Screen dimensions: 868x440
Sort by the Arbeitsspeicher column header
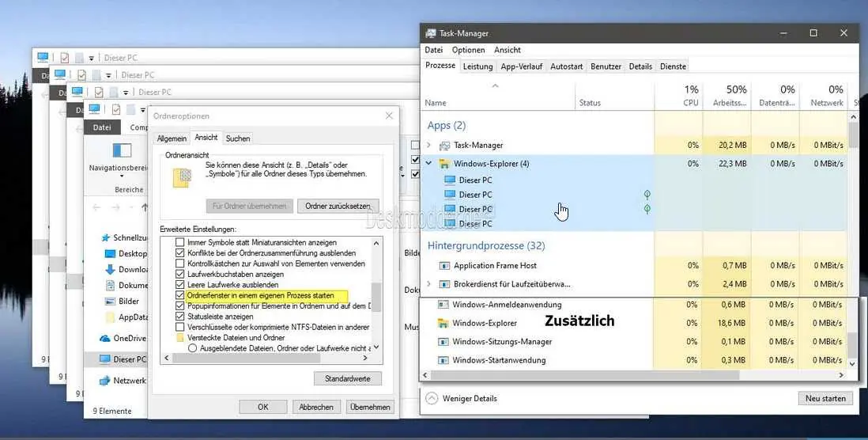[726, 95]
